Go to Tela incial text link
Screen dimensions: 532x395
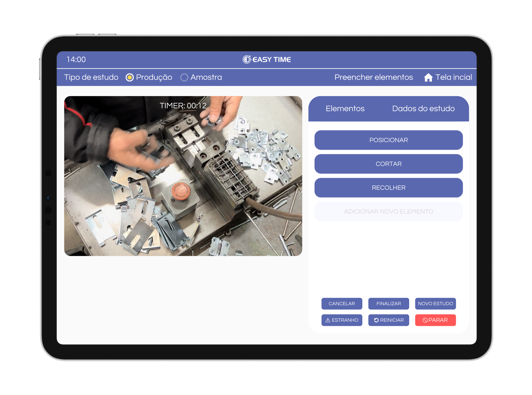click(454, 77)
